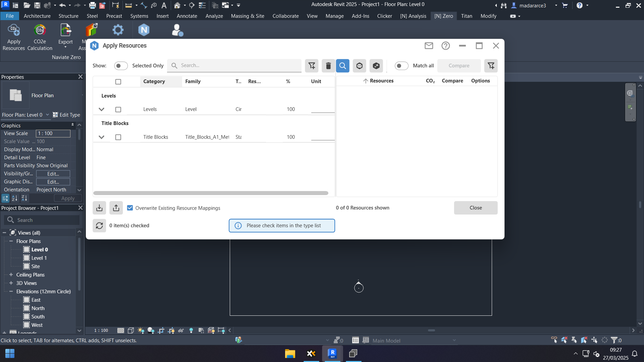644x362 pixels.
Task: Open help question mark in Apply Resources
Action: pyautogui.click(x=445, y=46)
